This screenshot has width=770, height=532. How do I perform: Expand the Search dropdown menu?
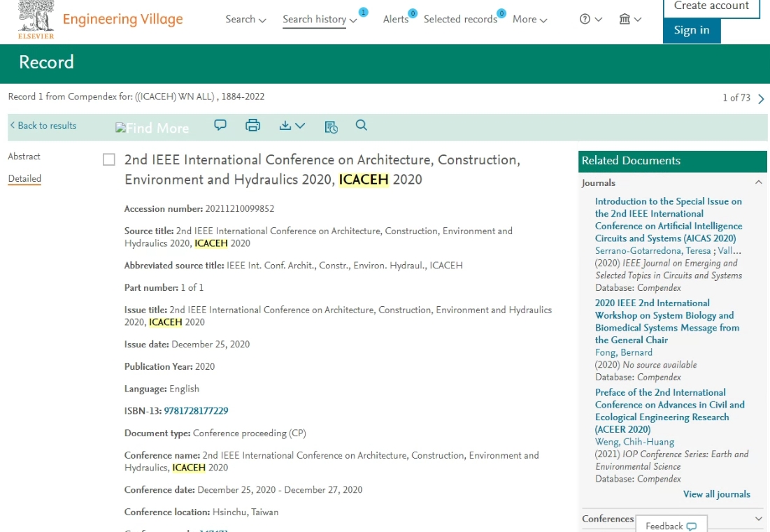(245, 19)
